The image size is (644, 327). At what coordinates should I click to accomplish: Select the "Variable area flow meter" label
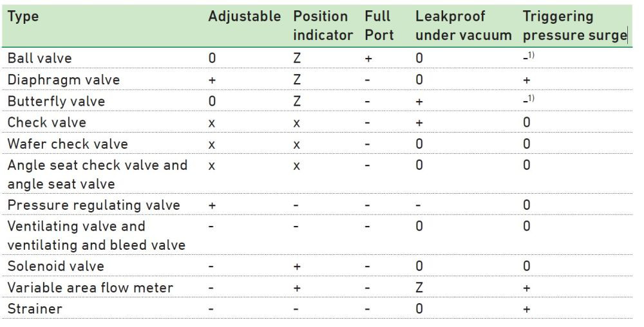pyautogui.click(x=90, y=287)
